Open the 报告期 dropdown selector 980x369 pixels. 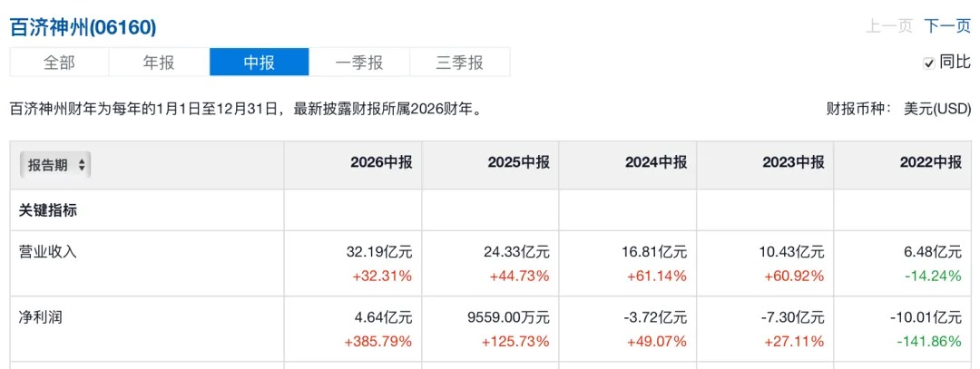pos(55,165)
